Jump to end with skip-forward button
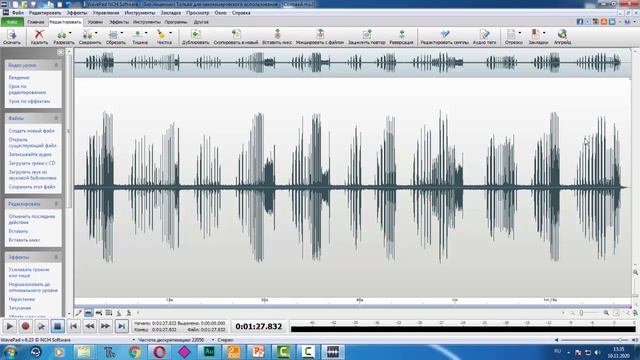 [x=121, y=326]
